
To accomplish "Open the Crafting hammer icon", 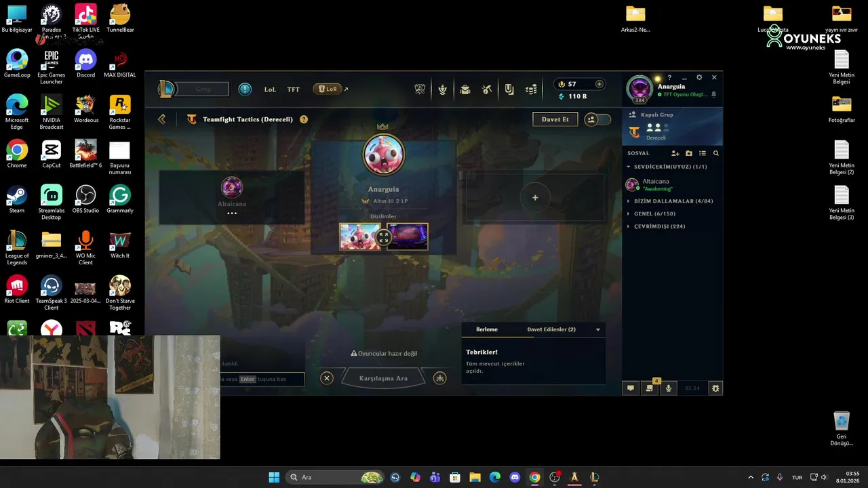I will tap(487, 89).
